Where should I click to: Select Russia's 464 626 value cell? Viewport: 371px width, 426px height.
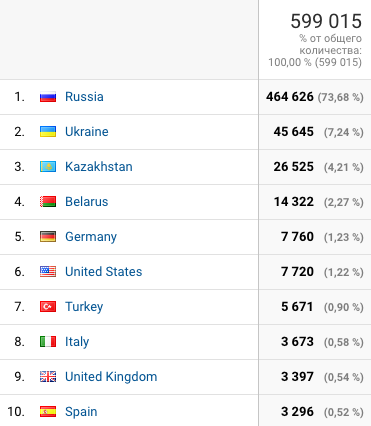pyautogui.click(x=315, y=97)
